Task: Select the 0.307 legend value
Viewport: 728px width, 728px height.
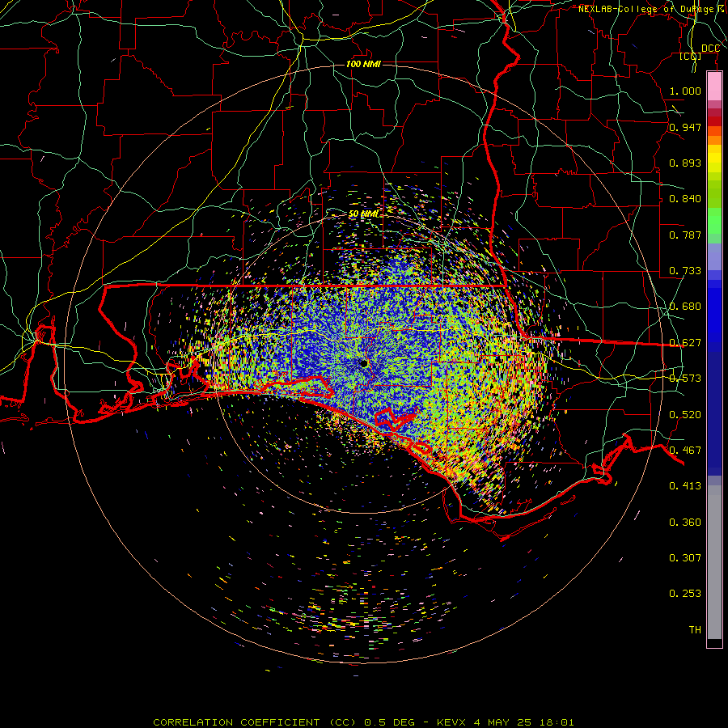Action: [685, 558]
